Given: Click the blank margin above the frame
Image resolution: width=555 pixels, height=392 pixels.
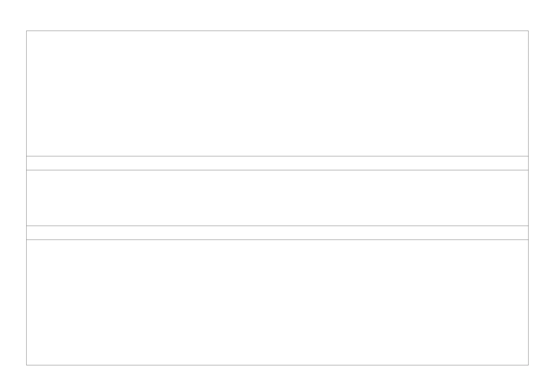Looking at the screenshot, I should (277, 14).
